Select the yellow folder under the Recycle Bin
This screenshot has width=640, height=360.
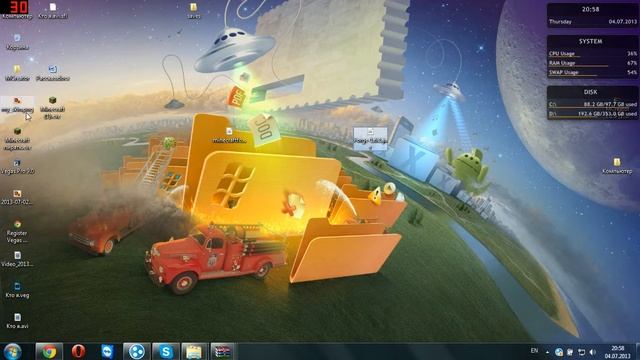[x=17, y=73]
